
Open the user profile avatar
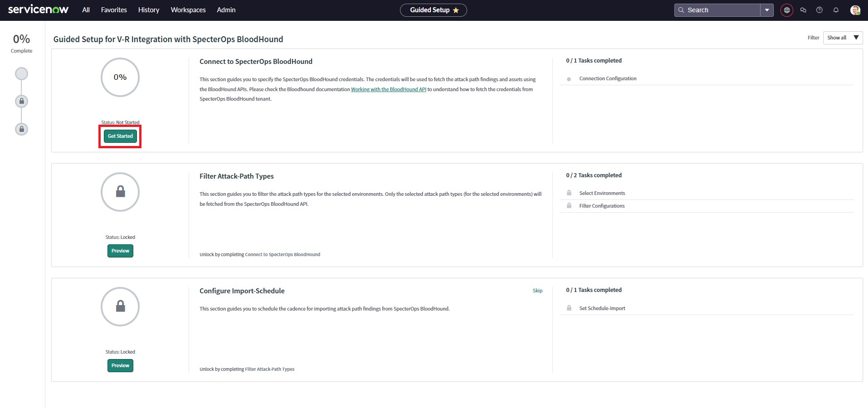coord(855,10)
